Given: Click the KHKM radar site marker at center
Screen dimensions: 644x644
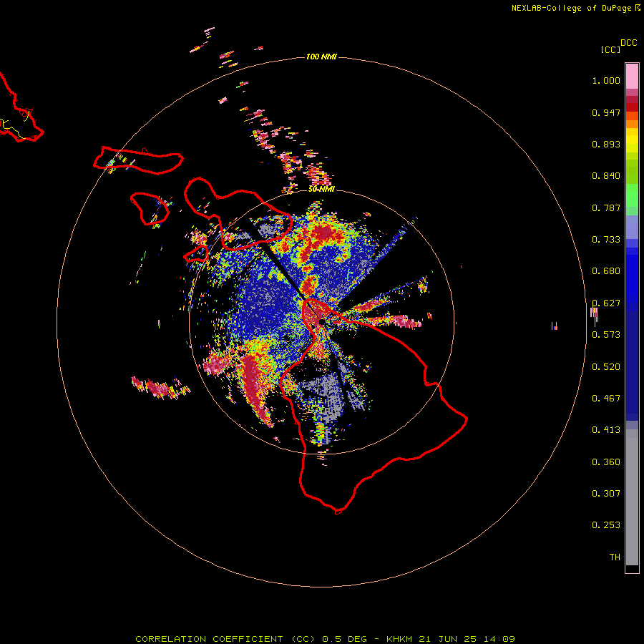Looking at the screenshot, I should pos(321,321).
